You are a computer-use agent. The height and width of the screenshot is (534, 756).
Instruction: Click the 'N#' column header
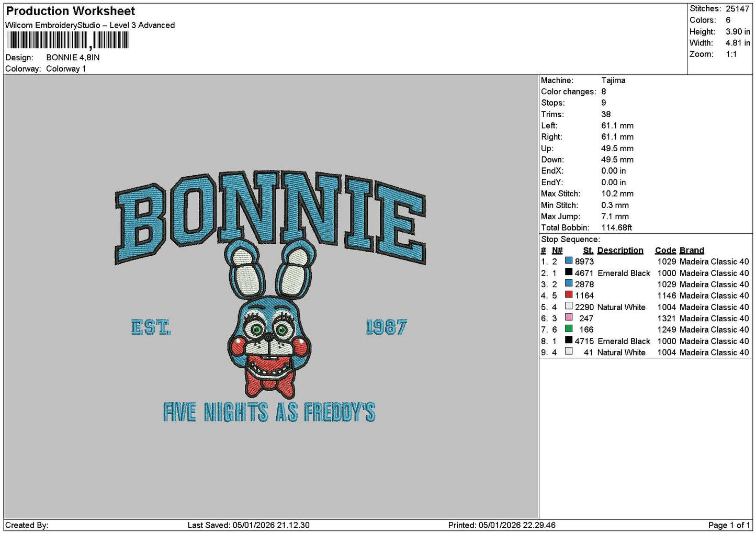tap(557, 251)
